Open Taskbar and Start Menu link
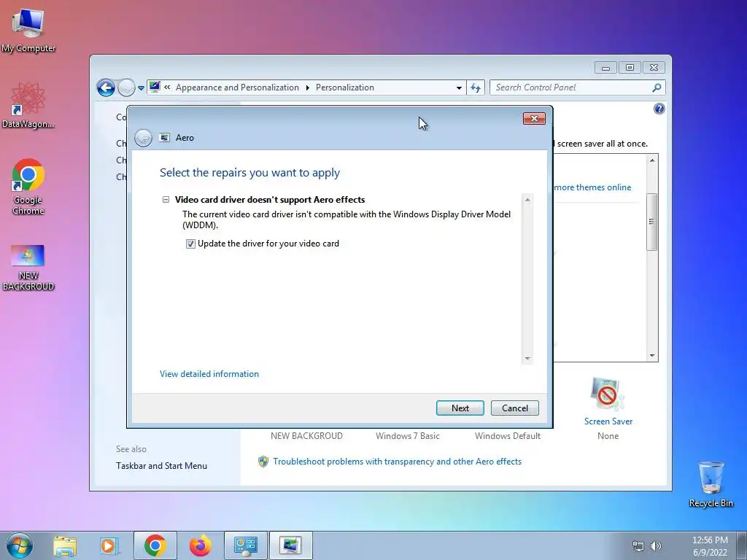 [x=161, y=466]
